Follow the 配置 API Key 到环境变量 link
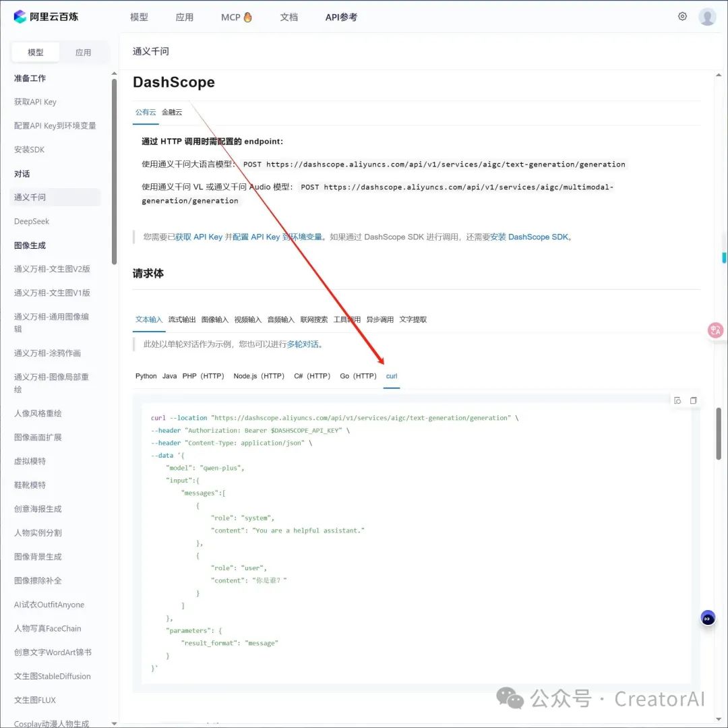728x728 pixels. (278, 237)
